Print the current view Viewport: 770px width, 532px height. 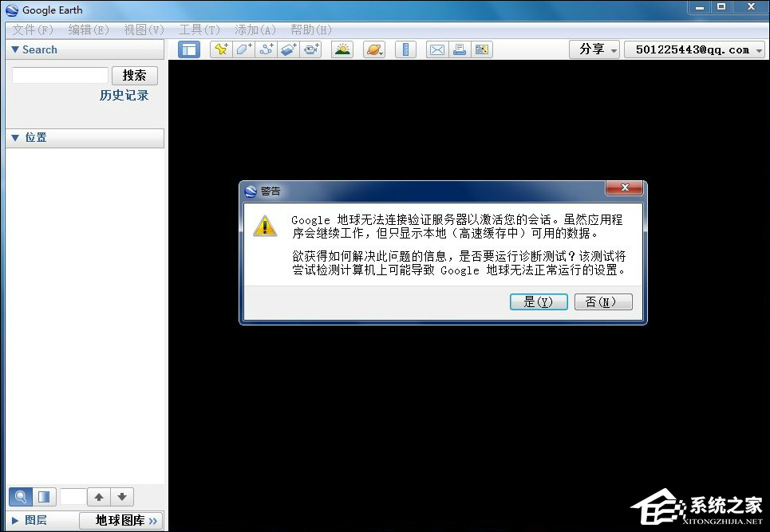point(460,49)
